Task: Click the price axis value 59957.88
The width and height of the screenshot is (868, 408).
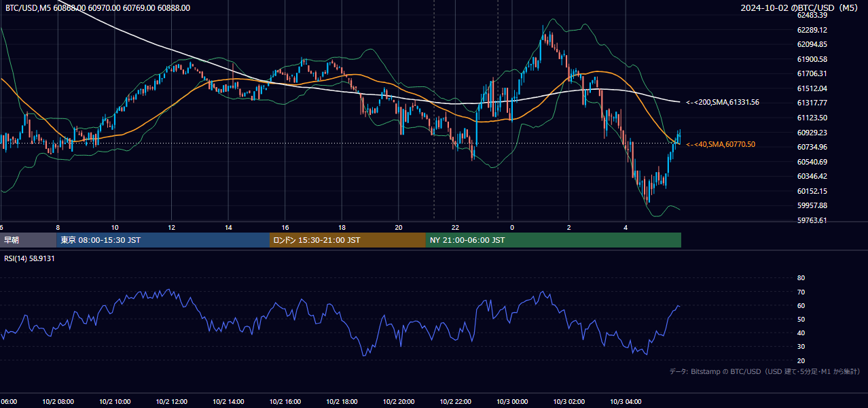Action: click(x=812, y=205)
